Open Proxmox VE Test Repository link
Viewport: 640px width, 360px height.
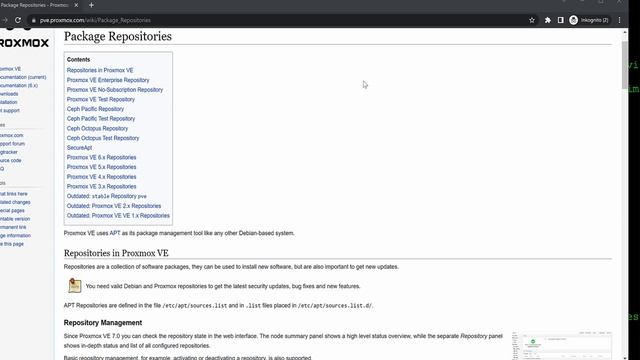[x=101, y=99]
